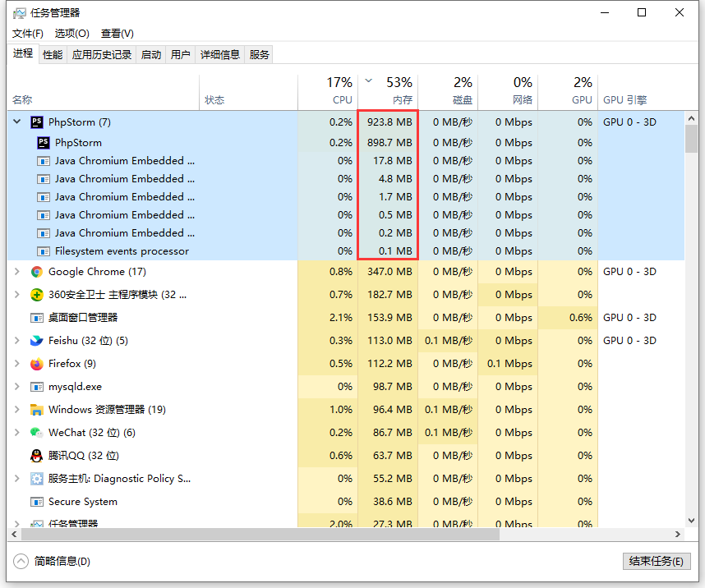
Task: Expand the WeChat (32 位) (6) group
Action: point(17,433)
